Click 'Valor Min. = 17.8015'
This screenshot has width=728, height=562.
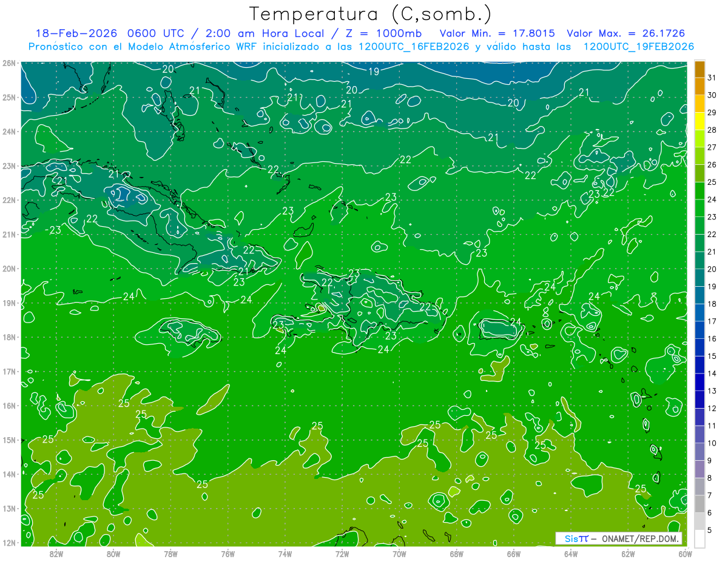[497, 33]
